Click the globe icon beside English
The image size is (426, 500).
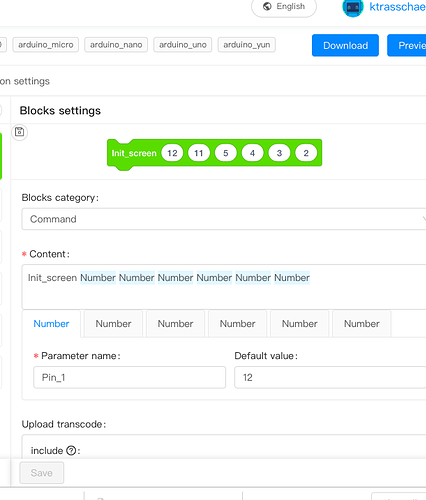point(267,6)
